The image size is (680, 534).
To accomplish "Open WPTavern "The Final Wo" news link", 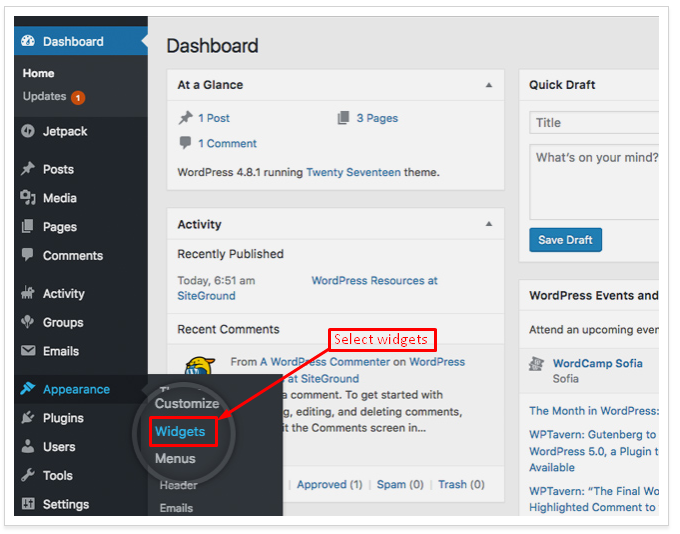I will click(594, 499).
